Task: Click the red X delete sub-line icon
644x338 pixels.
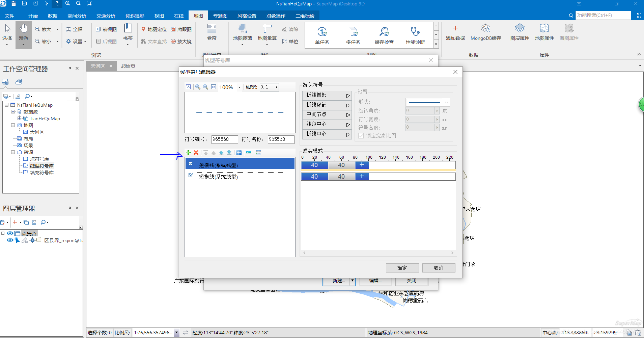Action: point(196,153)
